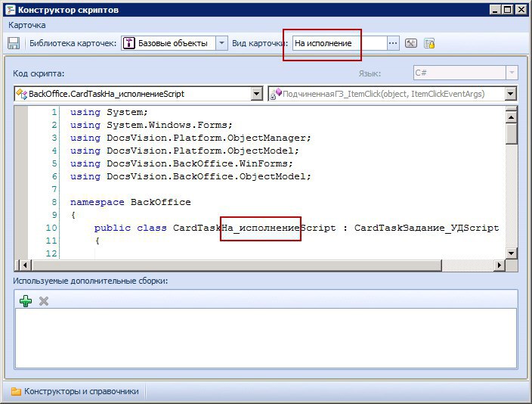Screen dimensions: 532x404
Task: Click the save (floppy disk) icon
Action: (x=14, y=43)
